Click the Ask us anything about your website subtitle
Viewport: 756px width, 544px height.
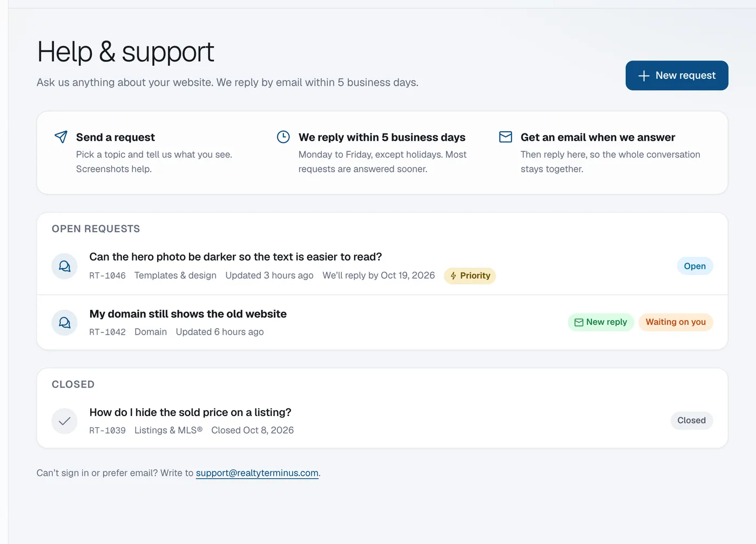(x=227, y=83)
